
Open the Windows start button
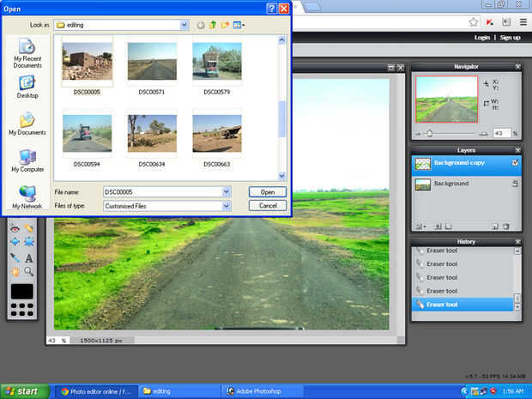[x=25, y=391]
